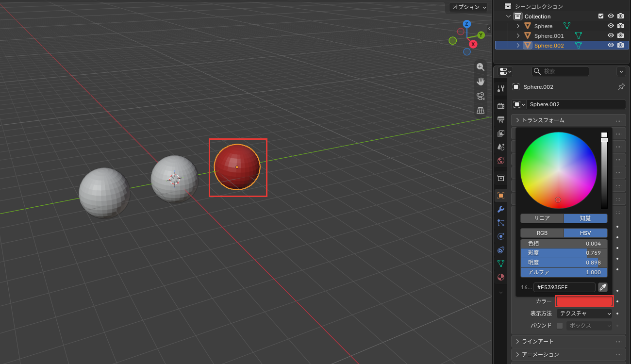Open the Particles properties tab
The width and height of the screenshot is (631, 364).
point(501,223)
